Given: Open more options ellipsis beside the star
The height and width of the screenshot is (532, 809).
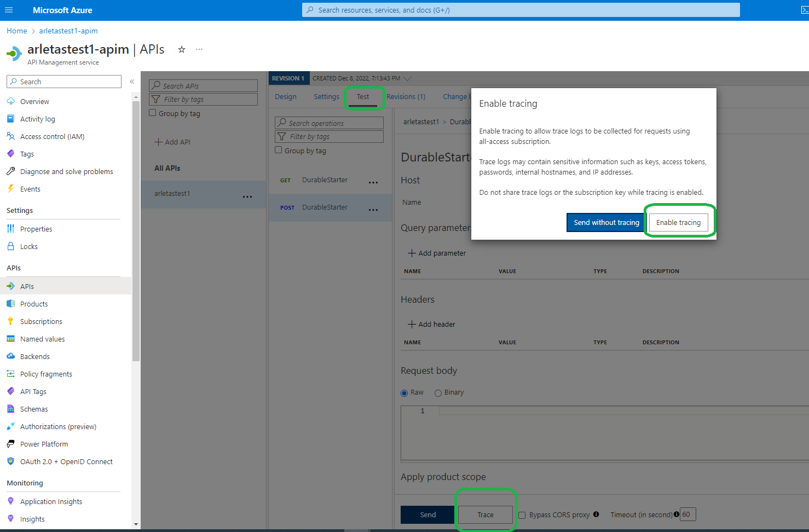Looking at the screenshot, I should [x=199, y=49].
